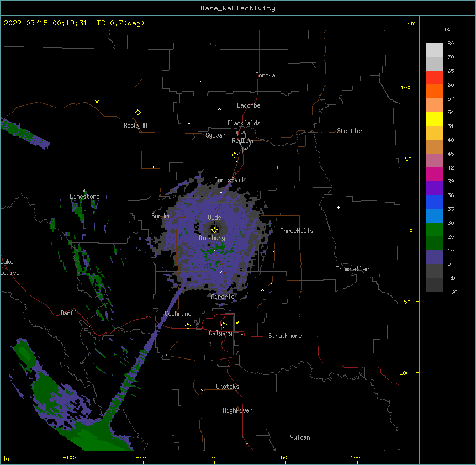The width and height of the screenshot is (476, 465).
Task: Click the white plus marker northwest of Drumheller
Action: click(338, 207)
